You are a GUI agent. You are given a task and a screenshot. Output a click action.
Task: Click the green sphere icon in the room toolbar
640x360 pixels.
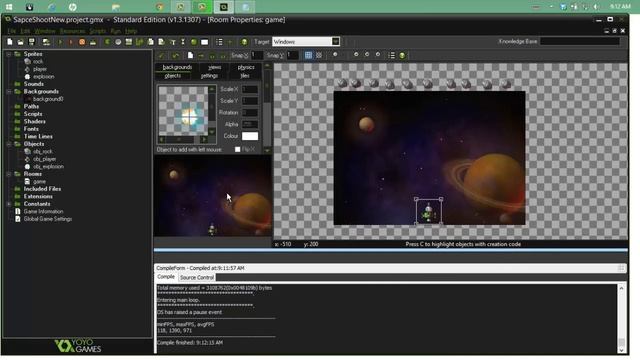[402, 55]
